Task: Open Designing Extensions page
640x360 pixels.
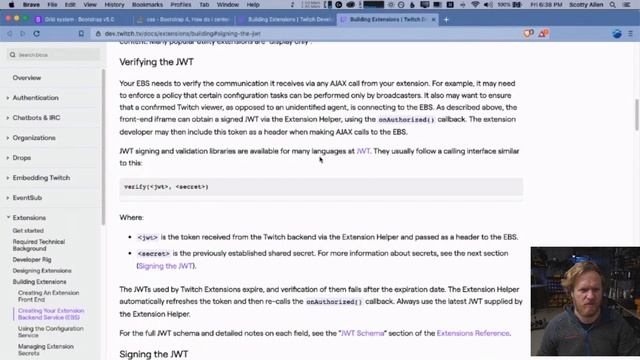Action: [42, 271]
